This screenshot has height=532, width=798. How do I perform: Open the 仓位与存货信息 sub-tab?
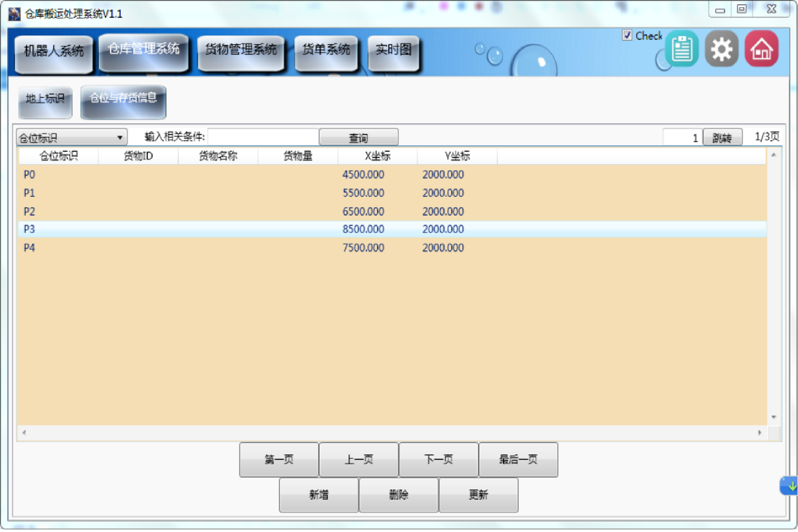tap(123, 102)
